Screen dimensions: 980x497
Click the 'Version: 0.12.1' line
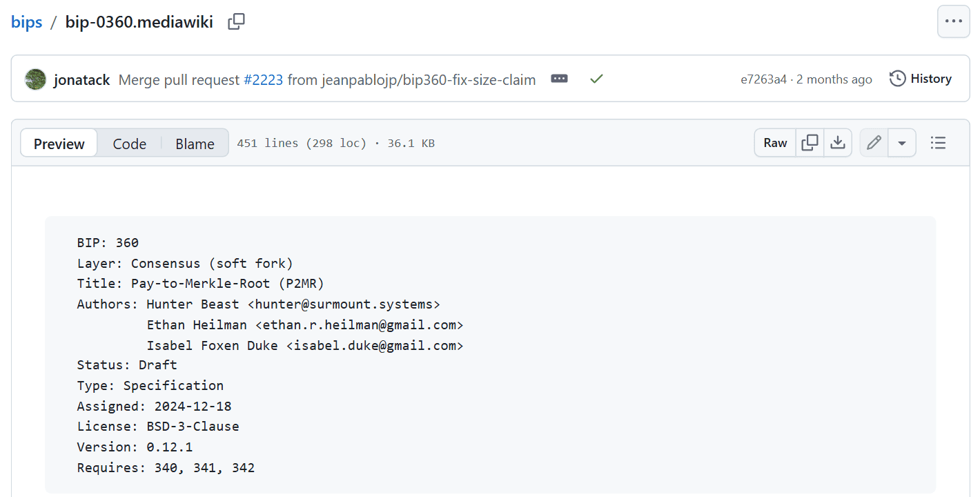click(135, 447)
